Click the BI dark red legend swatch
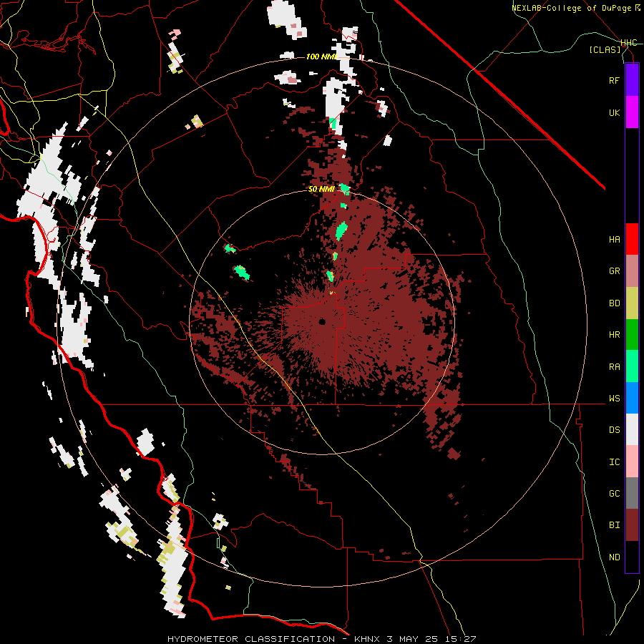The width and height of the screenshot is (644, 644). click(632, 525)
